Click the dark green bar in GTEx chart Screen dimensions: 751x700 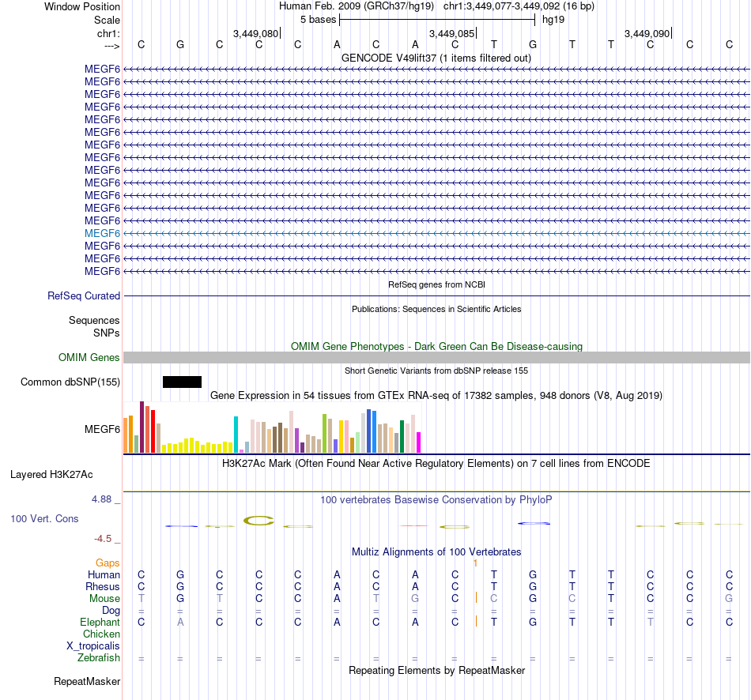tap(402, 437)
